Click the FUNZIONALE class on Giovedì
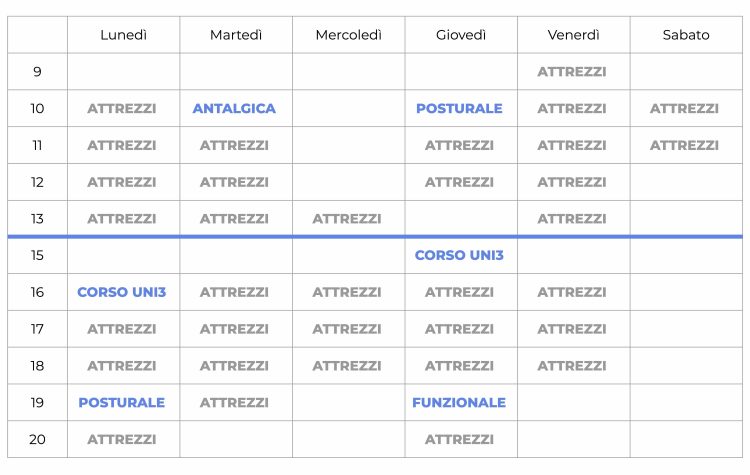This screenshot has width=750, height=475. (x=459, y=403)
